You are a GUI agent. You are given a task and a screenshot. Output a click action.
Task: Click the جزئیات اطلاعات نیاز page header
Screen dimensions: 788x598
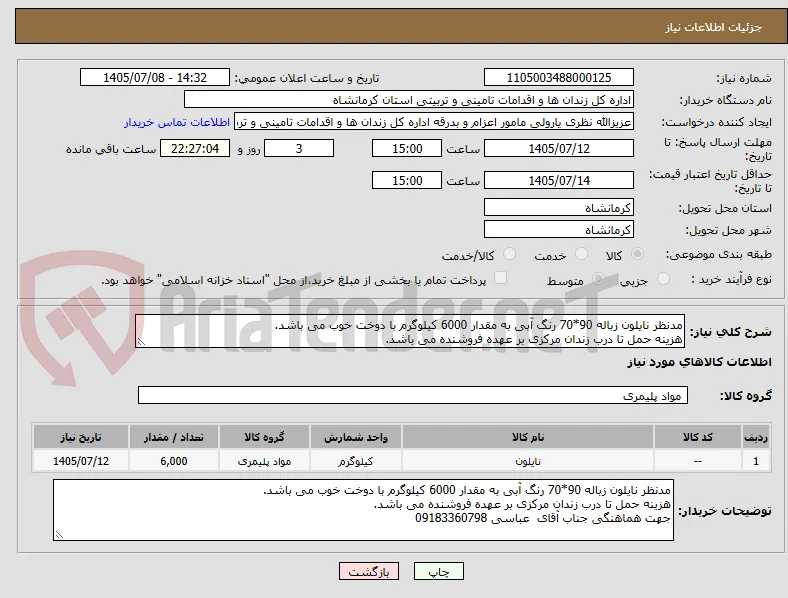click(x=714, y=27)
